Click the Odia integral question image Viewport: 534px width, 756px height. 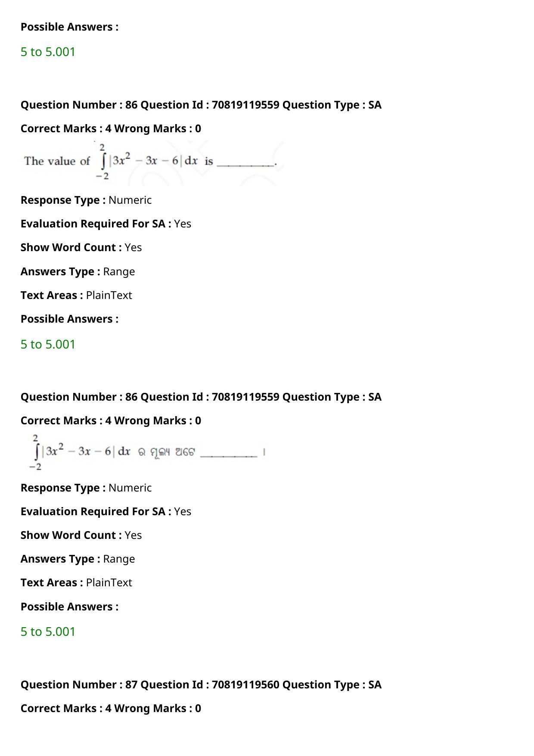pos(147,452)
